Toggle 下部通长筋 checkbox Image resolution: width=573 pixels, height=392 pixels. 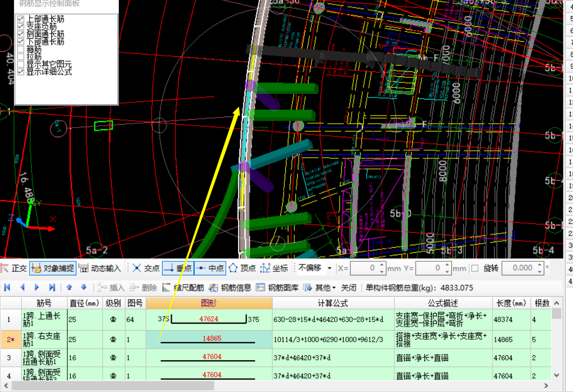[21, 42]
